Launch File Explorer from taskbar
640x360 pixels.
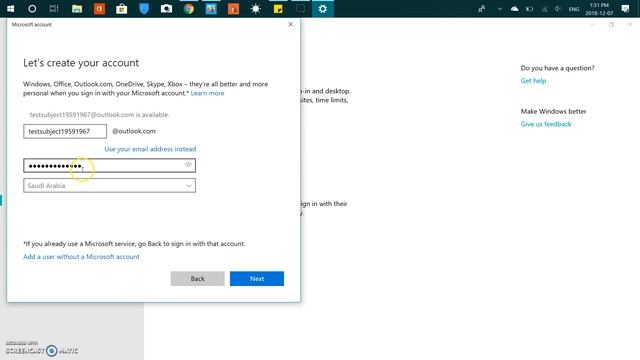click(77, 9)
